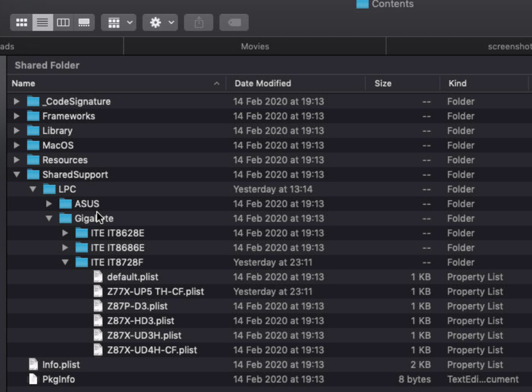Select the default.plist file icon
The height and width of the screenshot is (392, 532).
(x=98, y=277)
